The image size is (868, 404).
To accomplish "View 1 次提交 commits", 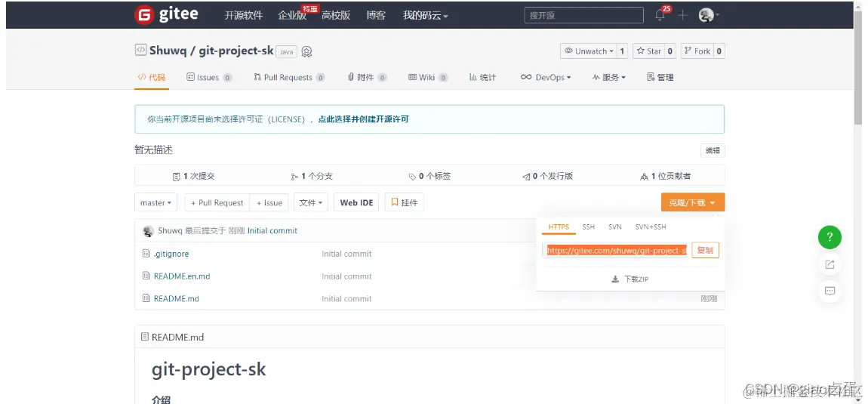I will (x=193, y=176).
